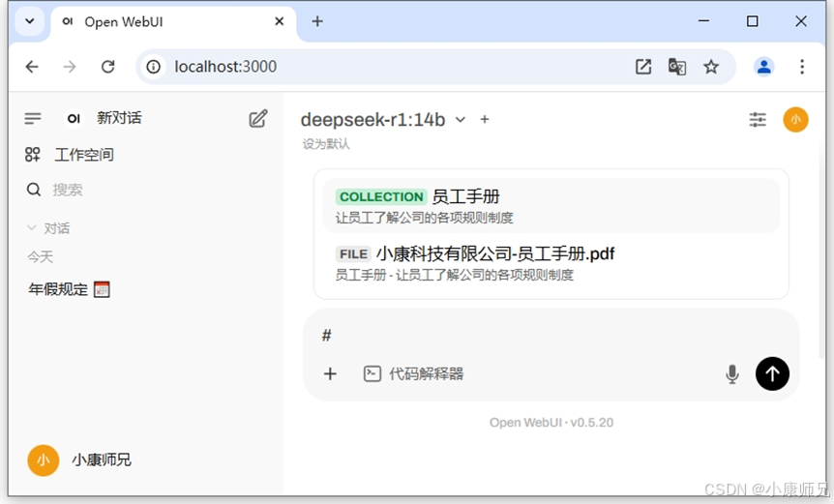Open a new browser tab
834x504 pixels.
317,21
